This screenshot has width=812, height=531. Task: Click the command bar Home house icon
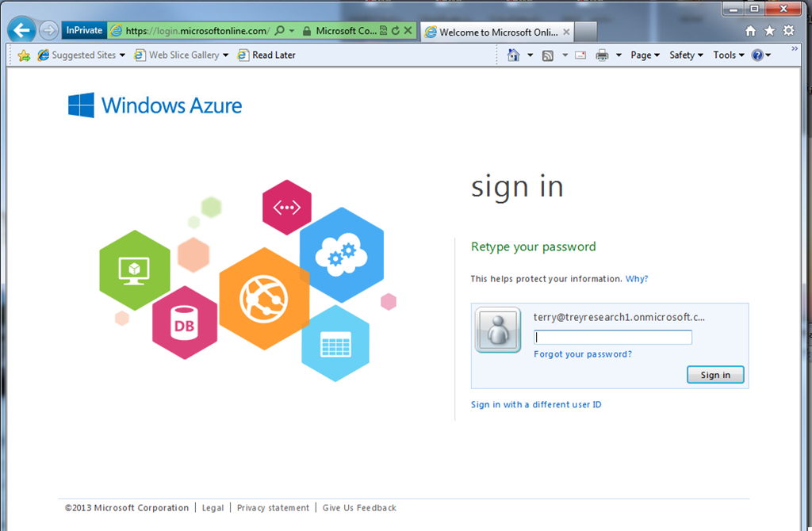click(513, 55)
